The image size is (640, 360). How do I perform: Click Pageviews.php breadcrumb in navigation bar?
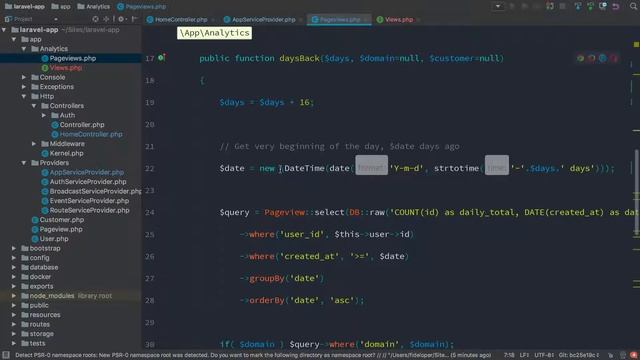pyautogui.click(x=141, y=6)
